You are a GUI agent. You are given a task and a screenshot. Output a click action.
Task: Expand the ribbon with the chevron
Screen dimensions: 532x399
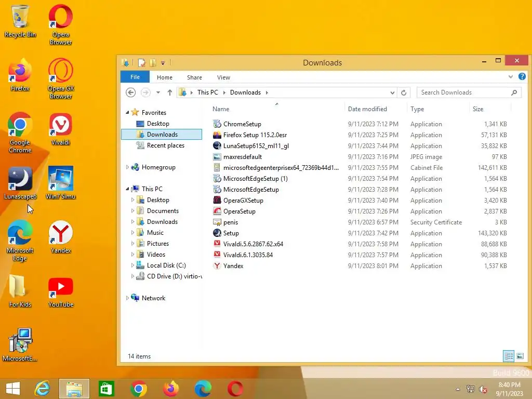point(511,77)
